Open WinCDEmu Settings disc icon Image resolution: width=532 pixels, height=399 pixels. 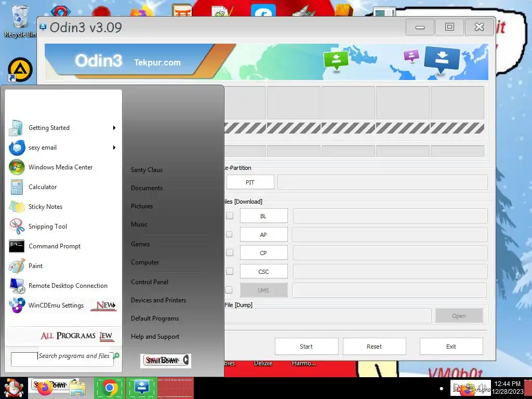click(x=17, y=305)
